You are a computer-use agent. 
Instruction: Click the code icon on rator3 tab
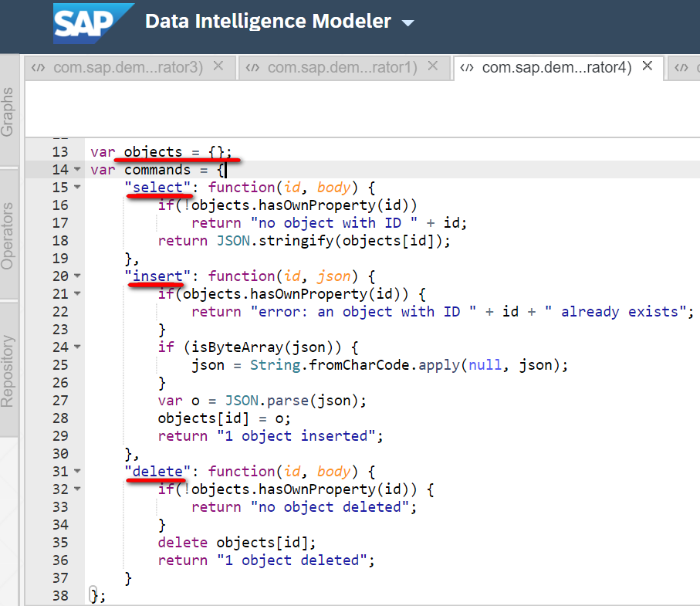tap(38, 68)
